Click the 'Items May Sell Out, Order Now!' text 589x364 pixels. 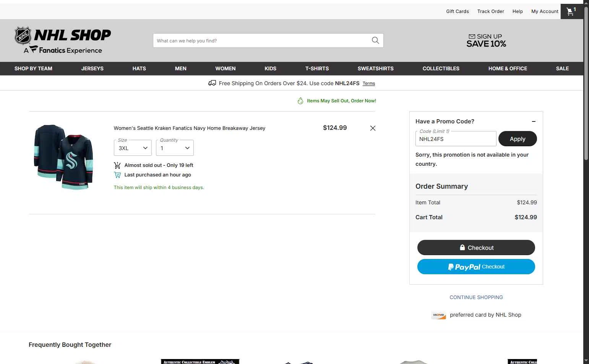[341, 101]
